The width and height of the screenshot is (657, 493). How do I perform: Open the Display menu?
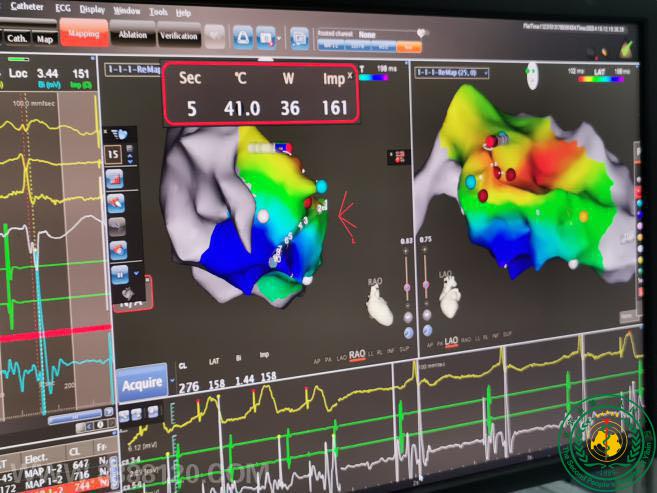tap(92, 10)
